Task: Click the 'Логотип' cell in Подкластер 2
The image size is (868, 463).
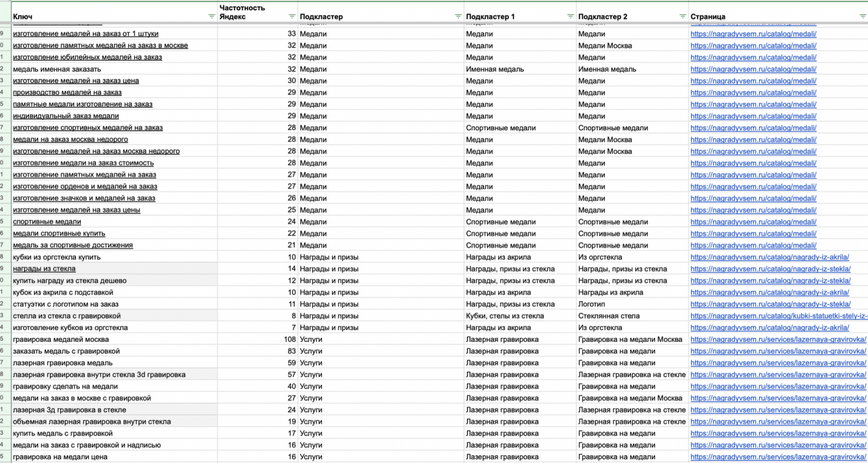Action: pyautogui.click(x=592, y=304)
